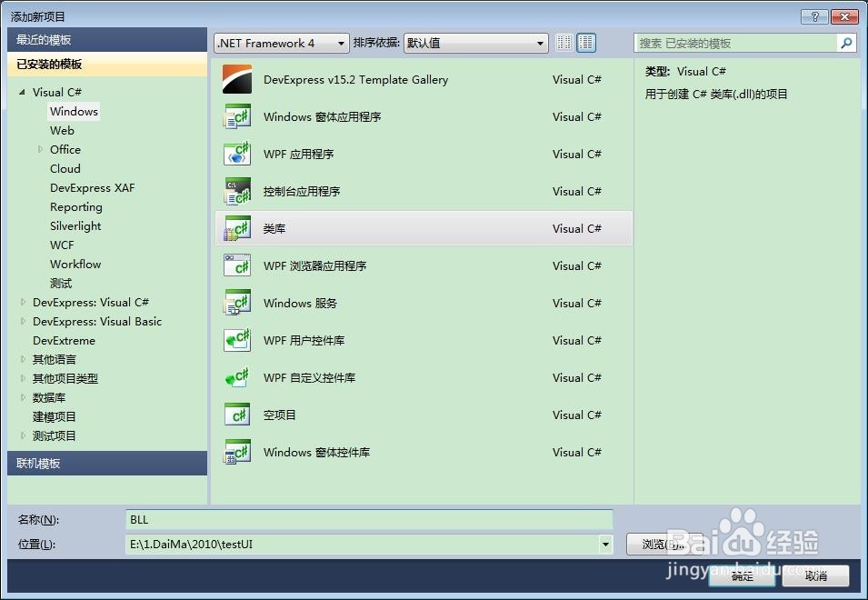
Task: Open the 位置 path dropdown arrow
Action: [x=605, y=545]
